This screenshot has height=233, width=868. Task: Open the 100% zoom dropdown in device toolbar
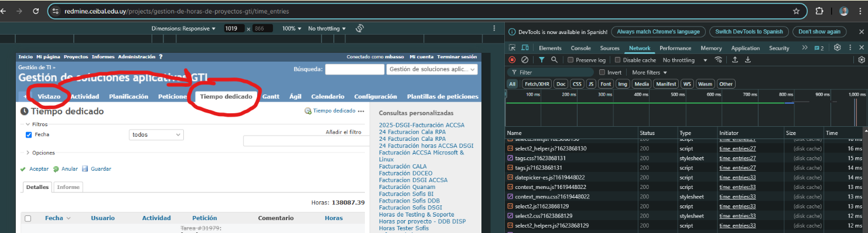(292, 28)
